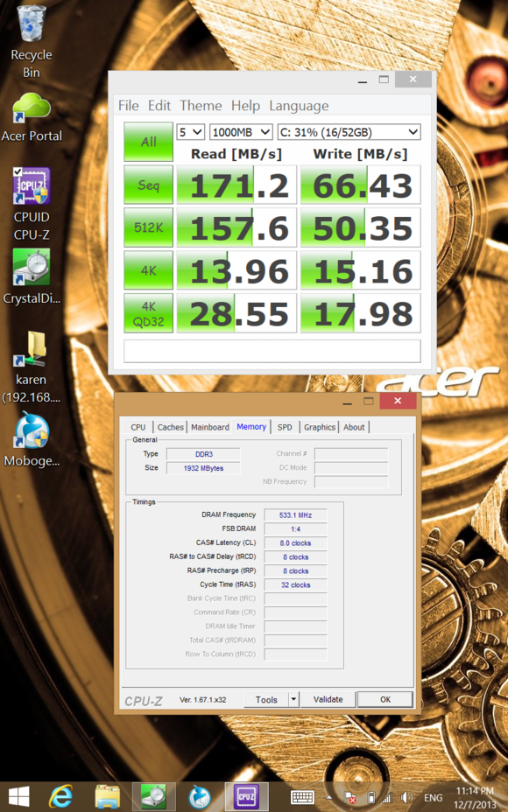Open the Acer Portal desktop shortcut

32,117
